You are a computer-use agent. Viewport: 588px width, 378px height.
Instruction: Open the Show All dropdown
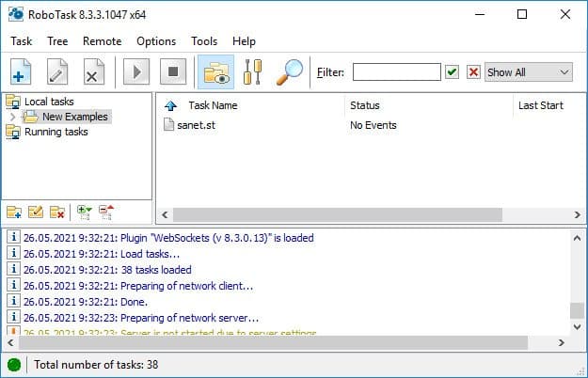529,72
